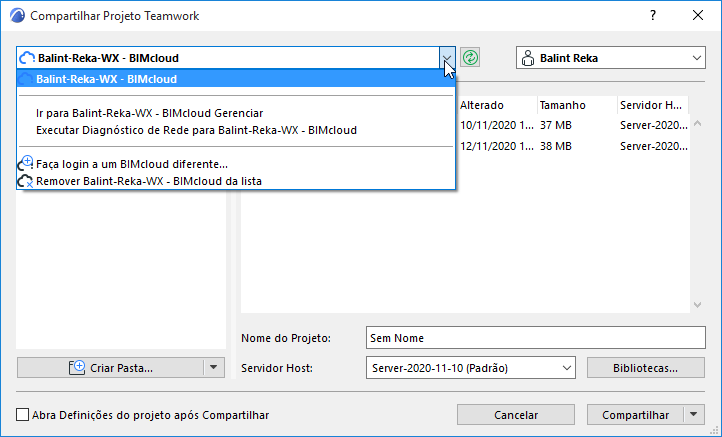
Task: Click project list scrollbar up arrow
Action: click(698, 123)
